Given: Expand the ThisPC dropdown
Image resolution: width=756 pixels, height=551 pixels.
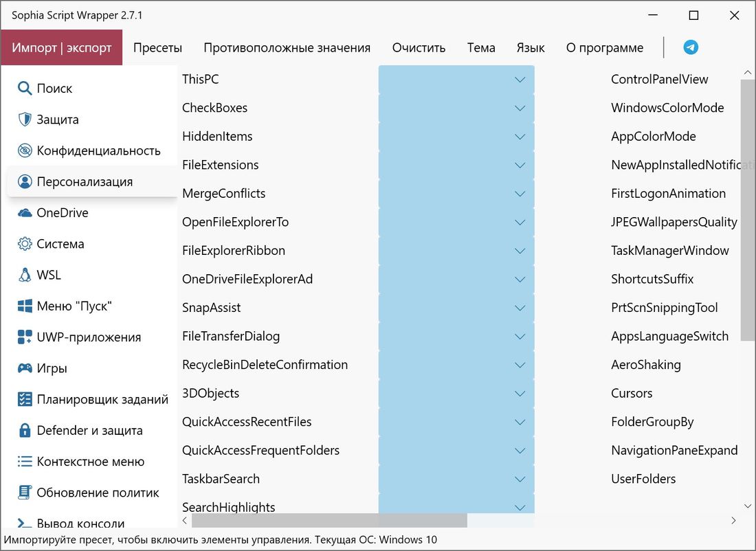Looking at the screenshot, I should (520, 79).
